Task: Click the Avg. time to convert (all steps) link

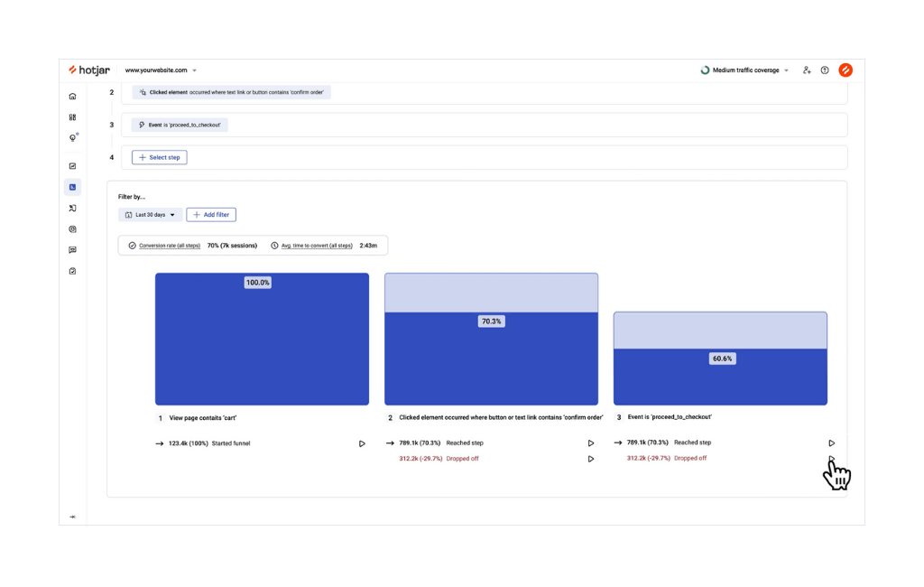Action: [x=317, y=246]
